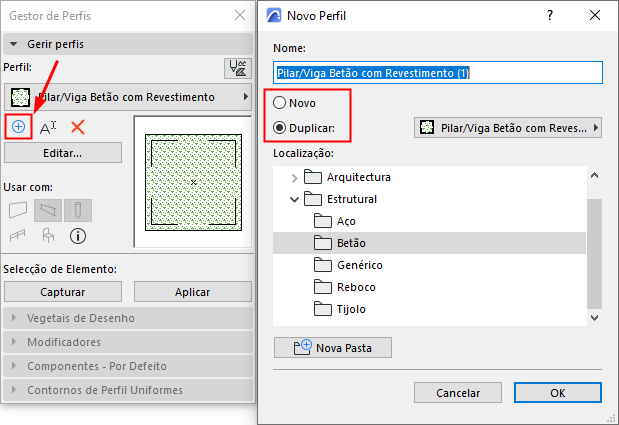
Task: Select the Novo radio button
Action: point(279,103)
